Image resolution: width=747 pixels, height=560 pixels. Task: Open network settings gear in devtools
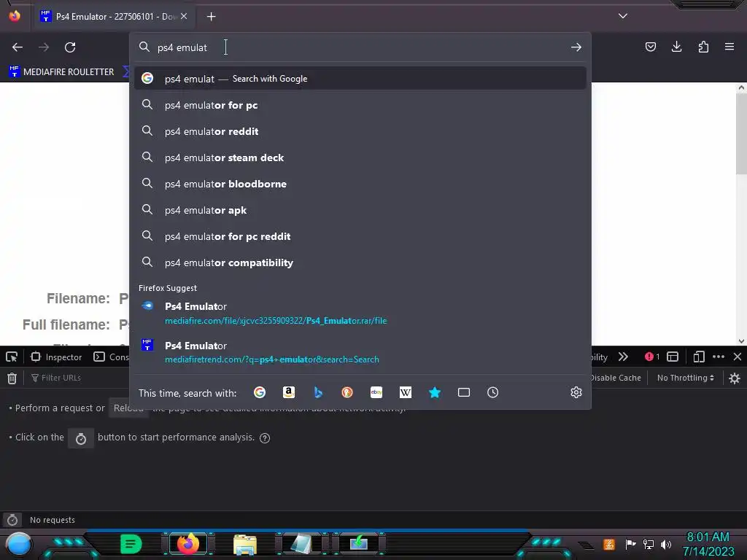pos(735,378)
